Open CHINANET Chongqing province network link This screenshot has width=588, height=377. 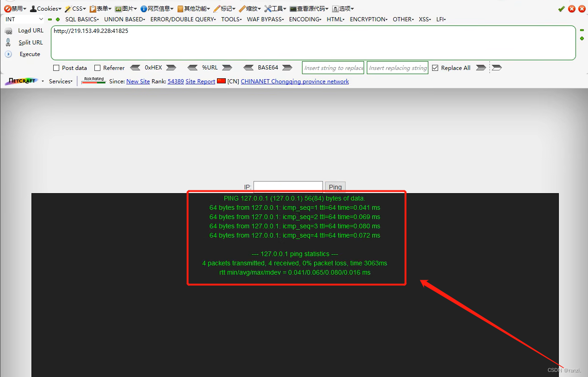[x=295, y=82]
